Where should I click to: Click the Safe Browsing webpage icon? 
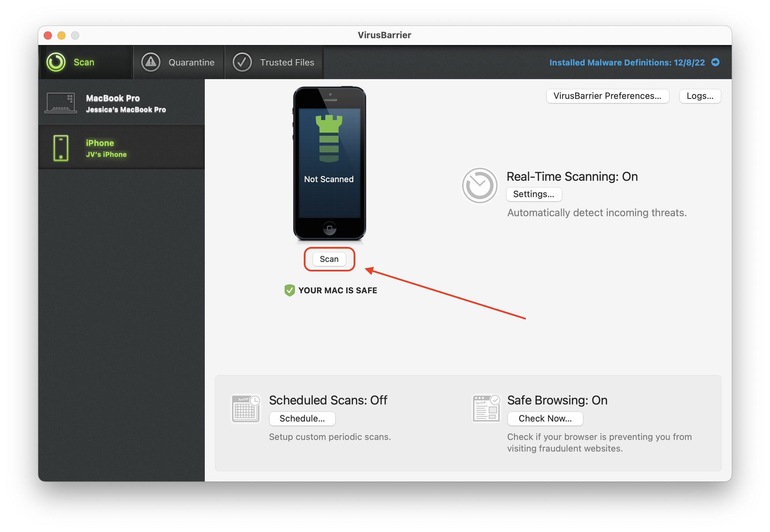[486, 409]
